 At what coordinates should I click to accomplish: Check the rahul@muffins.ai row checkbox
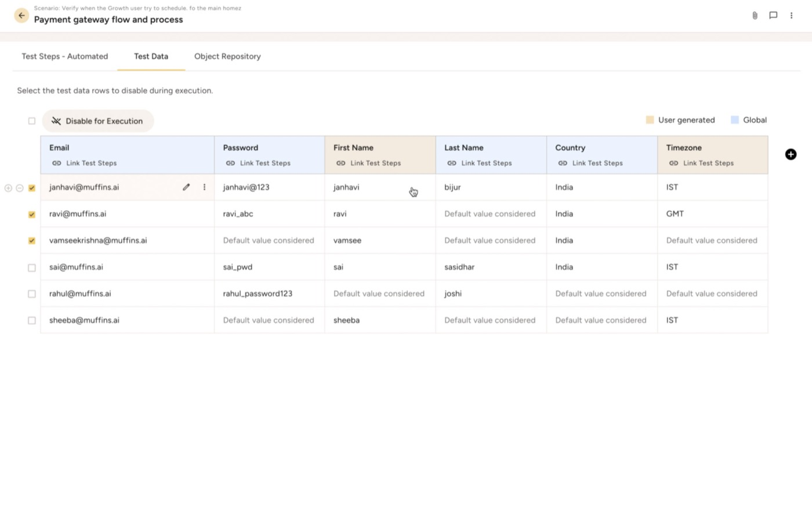[32, 294]
